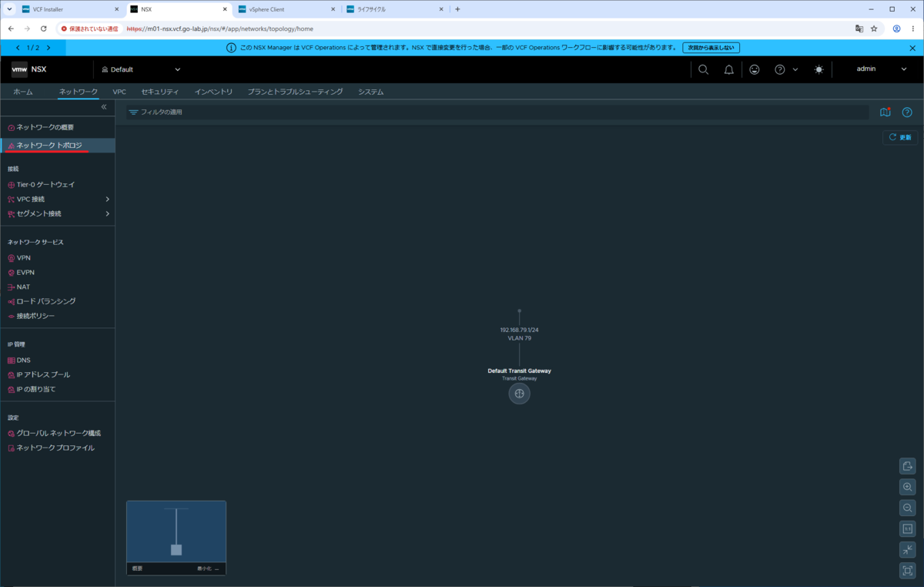Click the VLAN 79 label

tap(519, 338)
